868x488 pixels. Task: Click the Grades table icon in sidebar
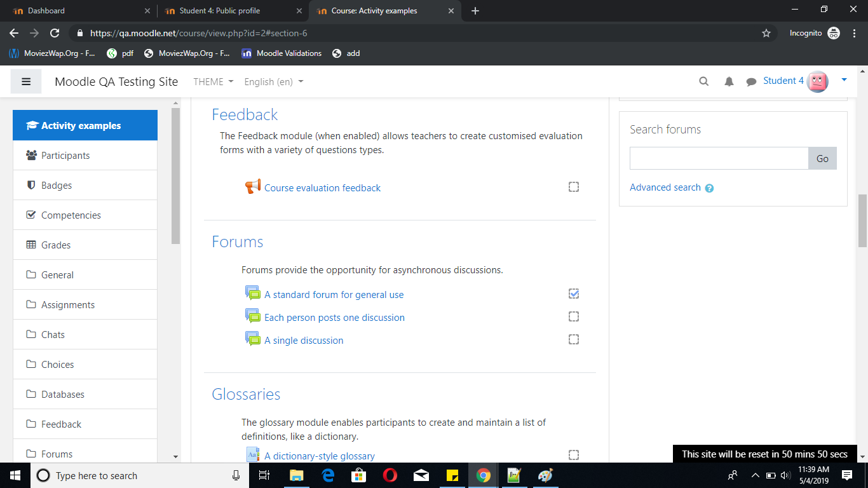tap(31, 245)
